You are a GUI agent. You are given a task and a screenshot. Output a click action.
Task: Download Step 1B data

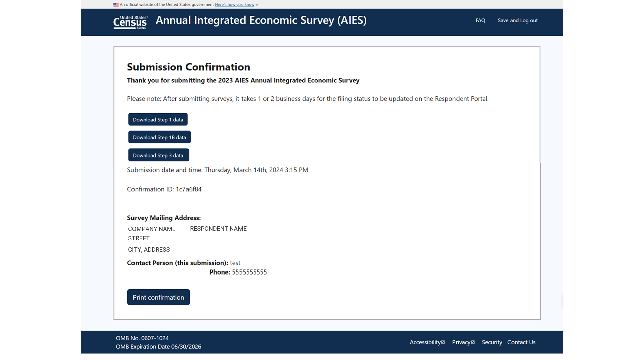click(159, 137)
